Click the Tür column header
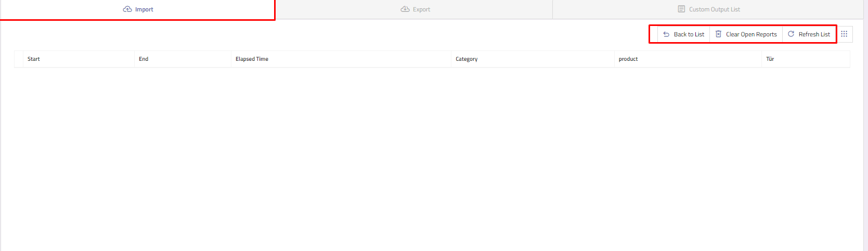The height and width of the screenshot is (251, 868). [770, 59]
